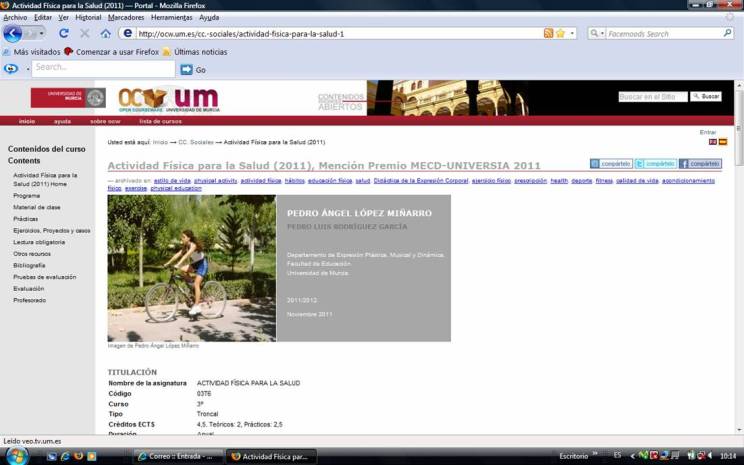Open the Herramientas menu
Screen dimensions: 744x465
[172, 17]
